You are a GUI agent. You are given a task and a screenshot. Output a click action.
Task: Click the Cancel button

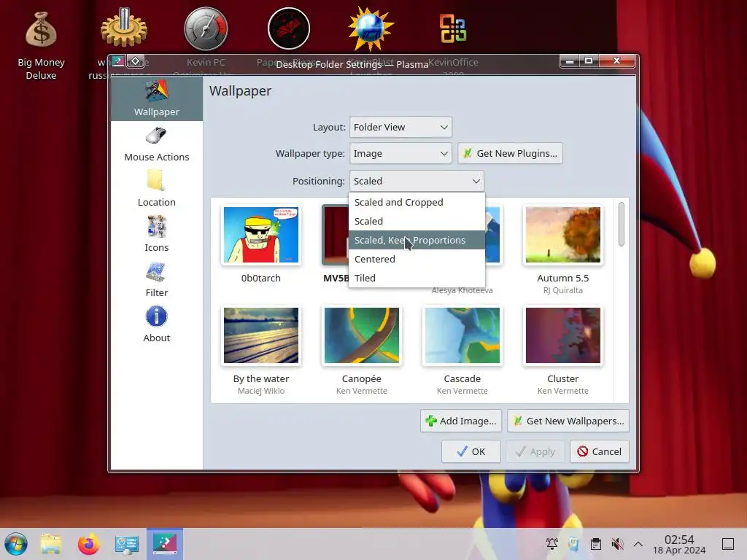600,451
